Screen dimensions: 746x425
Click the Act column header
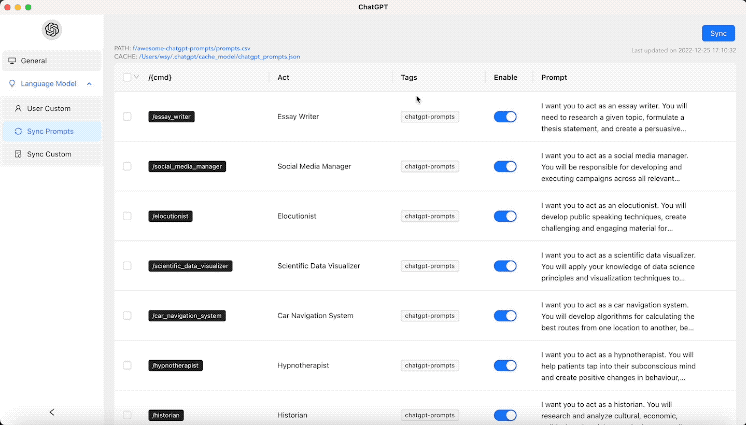click(283, 77)
